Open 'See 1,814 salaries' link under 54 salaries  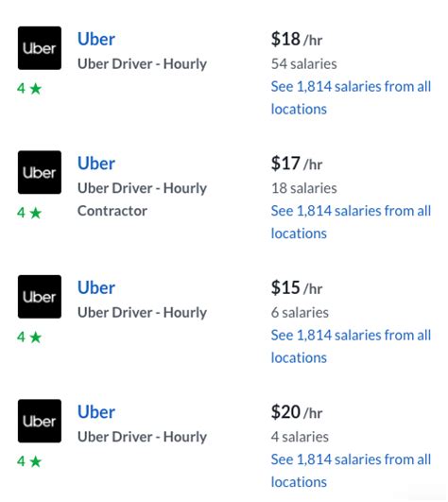click(x=351, y=97)
